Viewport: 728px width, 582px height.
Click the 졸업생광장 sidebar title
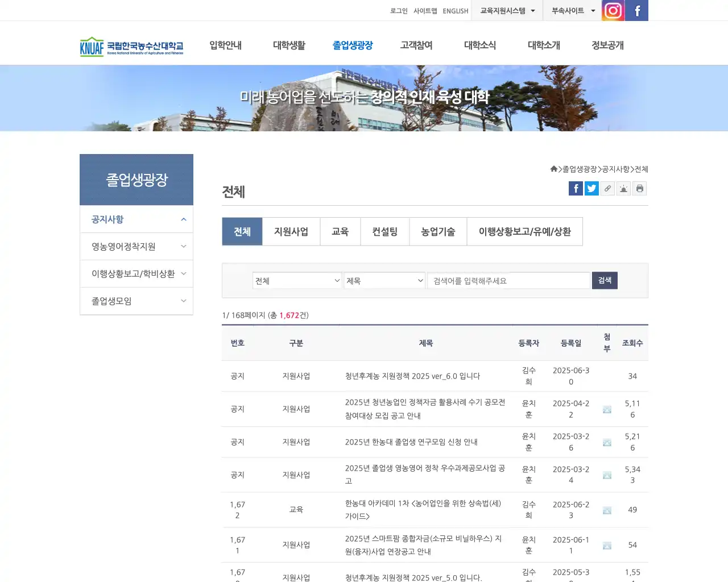(136, 180)
